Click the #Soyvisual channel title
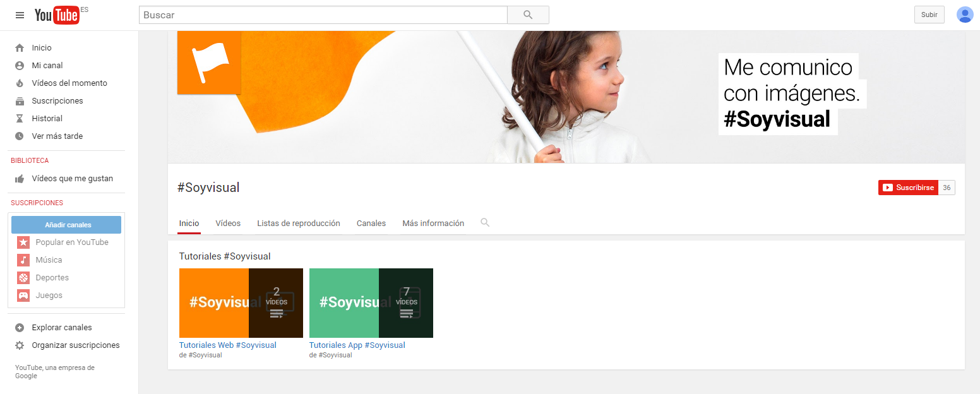Screen dimensions: 980x394 tap(208, 188)
